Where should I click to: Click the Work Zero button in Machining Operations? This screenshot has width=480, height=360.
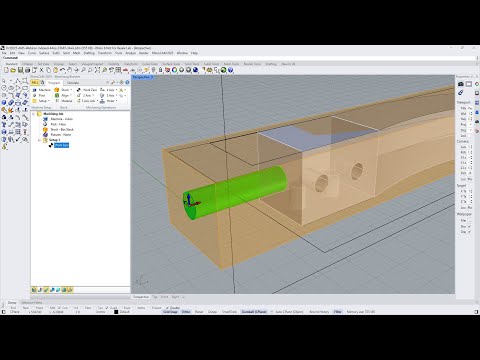click(x=87, y=90)
